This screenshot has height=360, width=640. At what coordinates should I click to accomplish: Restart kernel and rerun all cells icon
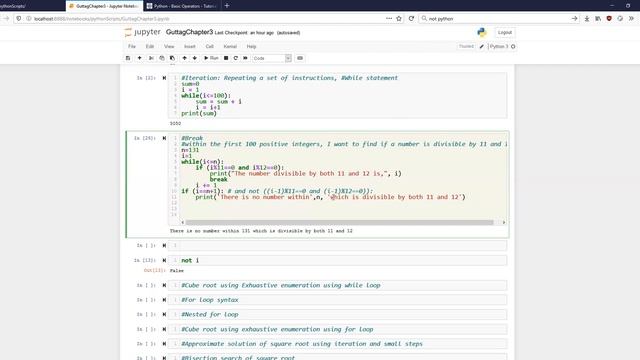tap(245, 58)
